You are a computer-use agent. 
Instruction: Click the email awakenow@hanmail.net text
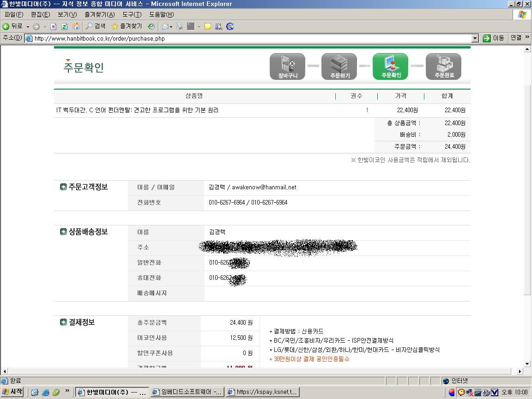(x=264, y=187)
